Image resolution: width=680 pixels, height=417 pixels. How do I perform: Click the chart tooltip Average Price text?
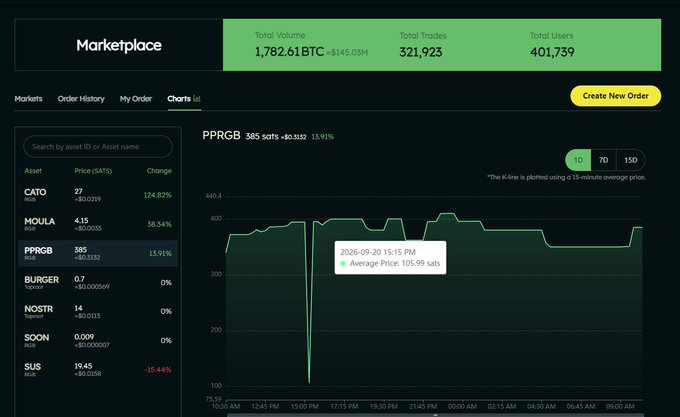(395, 263)
